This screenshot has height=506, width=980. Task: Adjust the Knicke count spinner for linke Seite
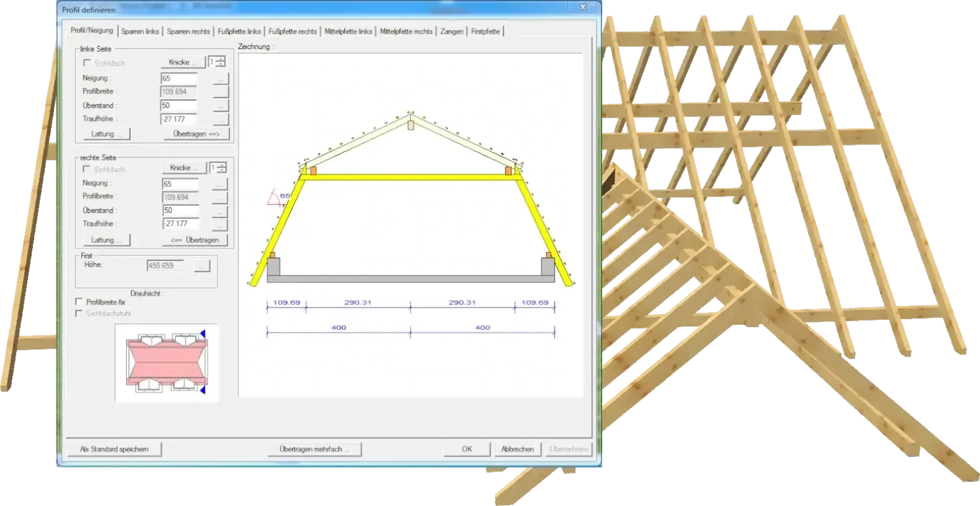(221, 62)
